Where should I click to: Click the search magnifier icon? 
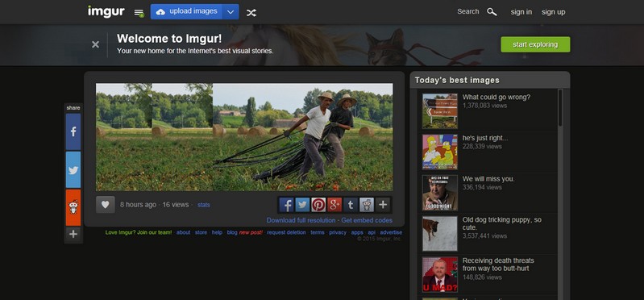(492, 12)
